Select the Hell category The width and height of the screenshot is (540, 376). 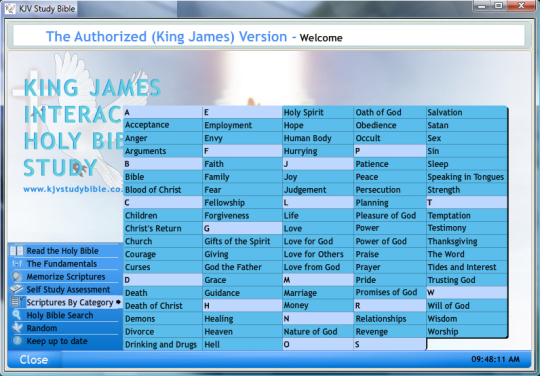click(x=242, y=344)
